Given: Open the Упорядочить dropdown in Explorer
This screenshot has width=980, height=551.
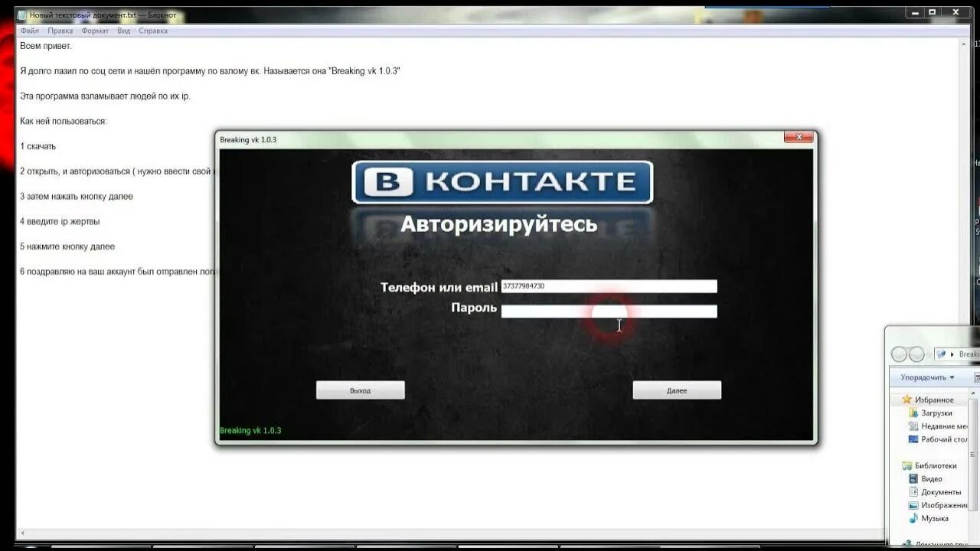Looking at the screenshot, I should pyautogui.click(x=927, y=377).
